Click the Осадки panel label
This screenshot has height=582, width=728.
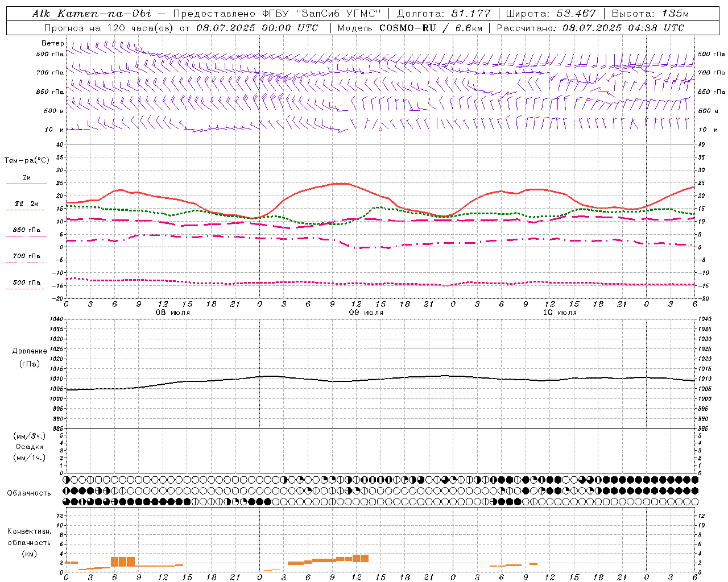(x=30, y=447)
